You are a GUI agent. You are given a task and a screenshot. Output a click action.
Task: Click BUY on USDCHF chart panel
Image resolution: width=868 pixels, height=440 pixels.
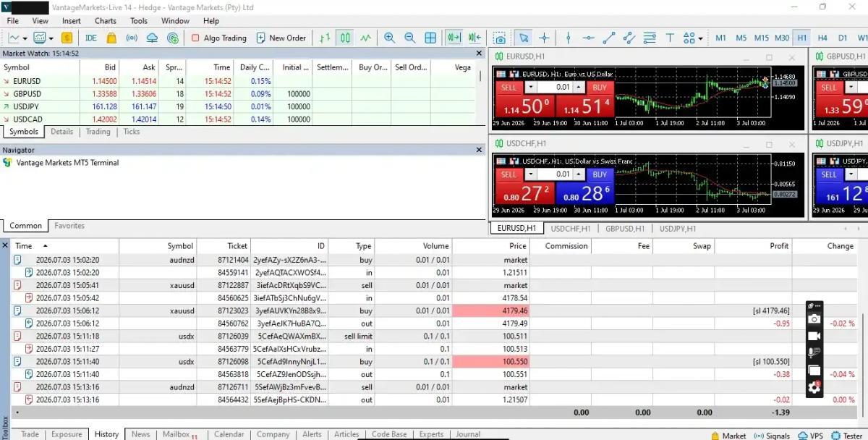[600, 174]
